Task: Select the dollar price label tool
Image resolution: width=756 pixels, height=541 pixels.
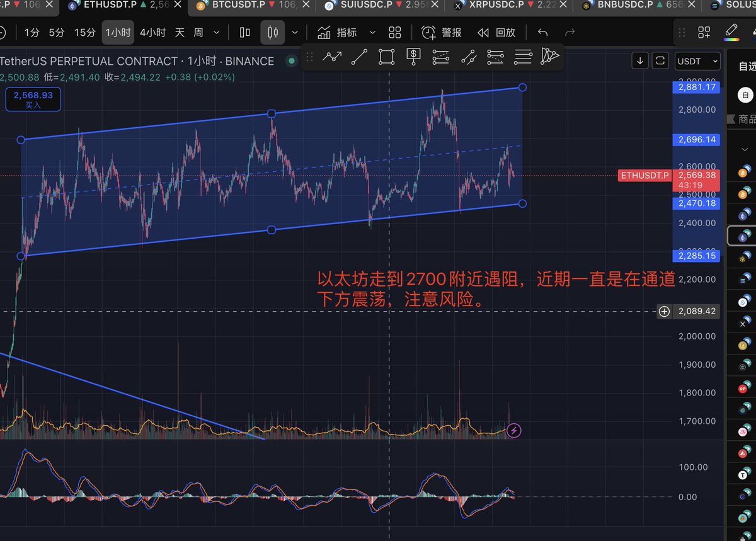Action: coord(413,57)
